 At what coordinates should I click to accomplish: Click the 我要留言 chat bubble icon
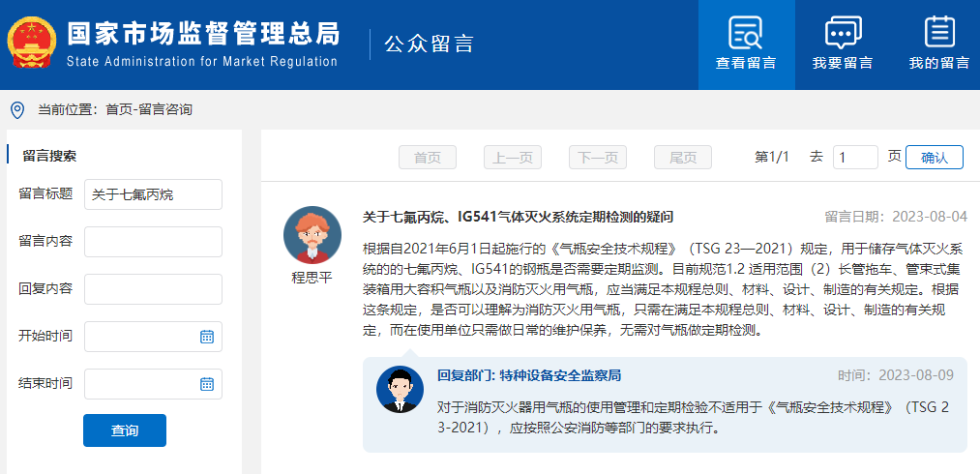843,32
